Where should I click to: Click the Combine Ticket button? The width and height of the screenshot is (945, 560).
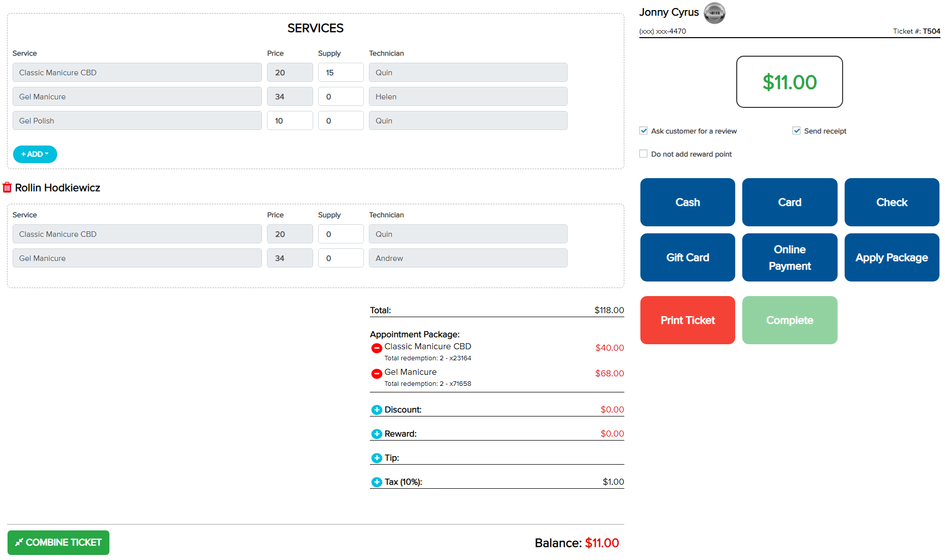click(x=58, y=542)
